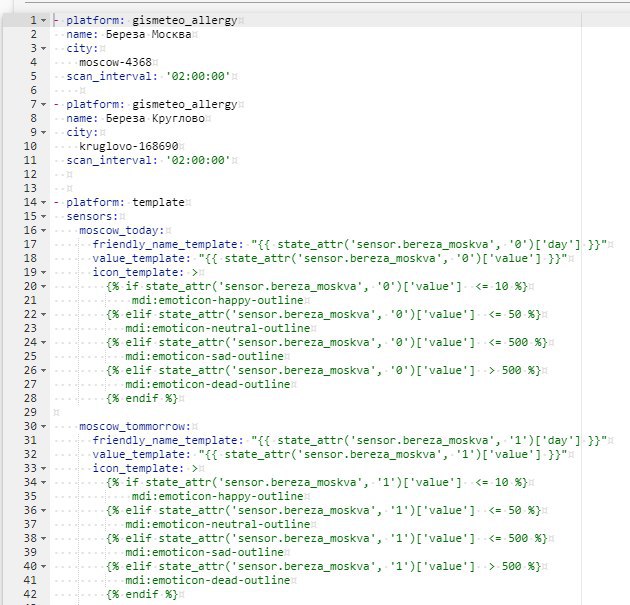This screenshot has height=605, width=630.
Task: Click the name value 'Береза Москва'
Action: [x=148, y=34]
